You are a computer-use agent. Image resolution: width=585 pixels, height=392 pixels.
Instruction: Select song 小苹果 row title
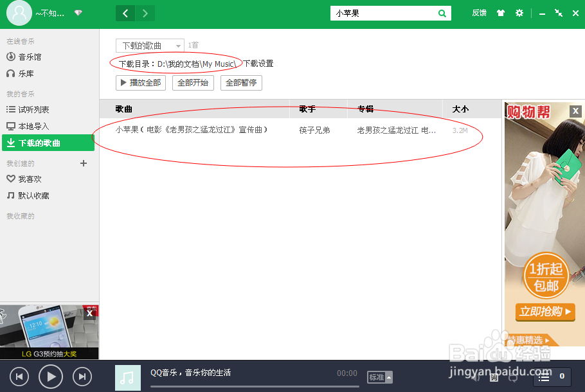[x=192, y=130]
